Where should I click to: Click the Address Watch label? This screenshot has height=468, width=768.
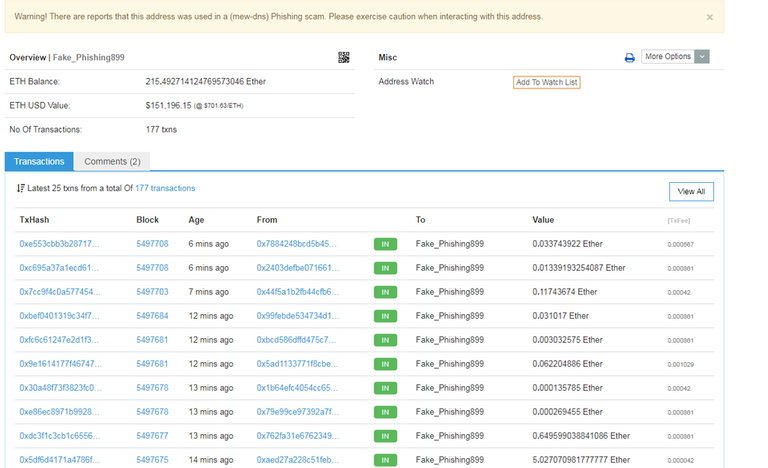(406, 81)
